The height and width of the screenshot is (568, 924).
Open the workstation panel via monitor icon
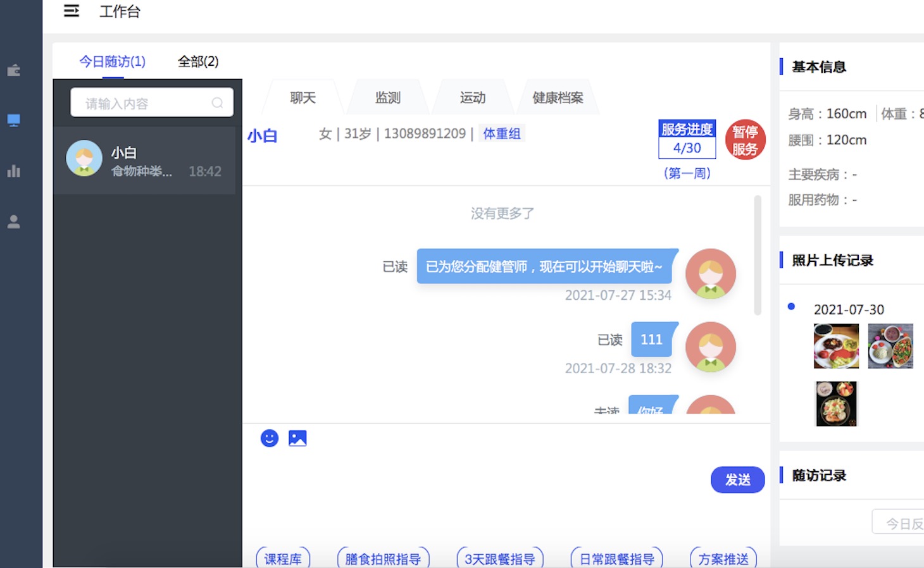click(13, 120)
